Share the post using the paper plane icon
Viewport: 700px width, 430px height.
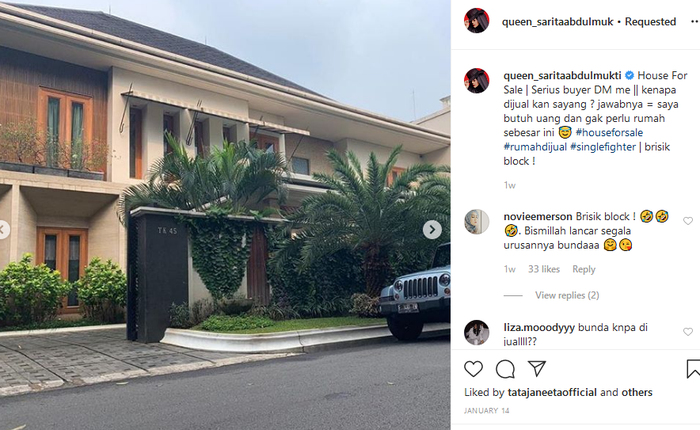point(537,368)
